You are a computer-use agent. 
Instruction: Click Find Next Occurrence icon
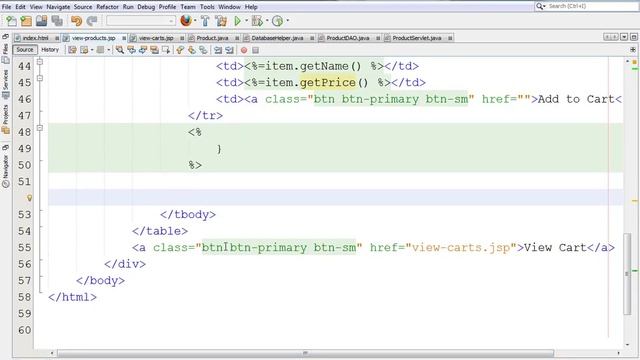tap(142, 50)
